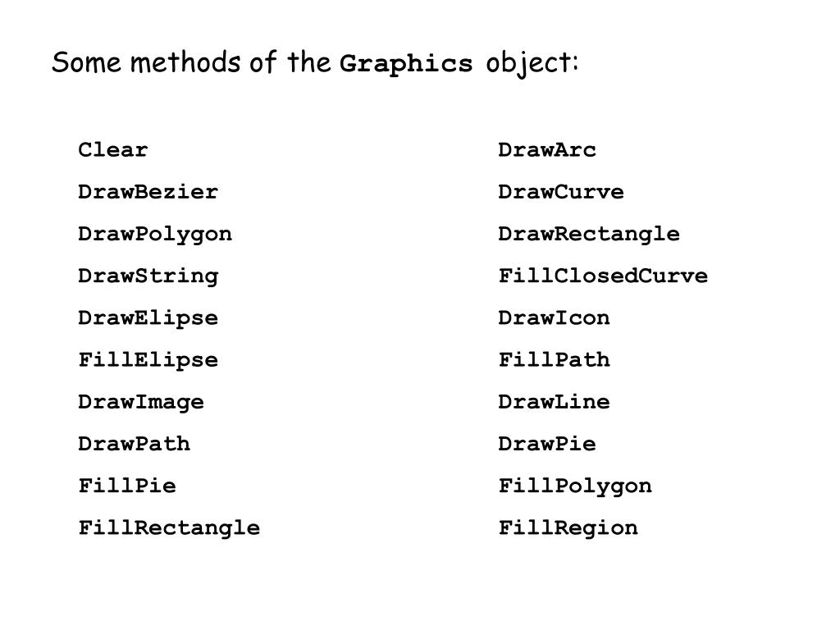This screenshot has height=630, width=840.
Task: Click DrawArc in the right column
Action: point(547,149)
